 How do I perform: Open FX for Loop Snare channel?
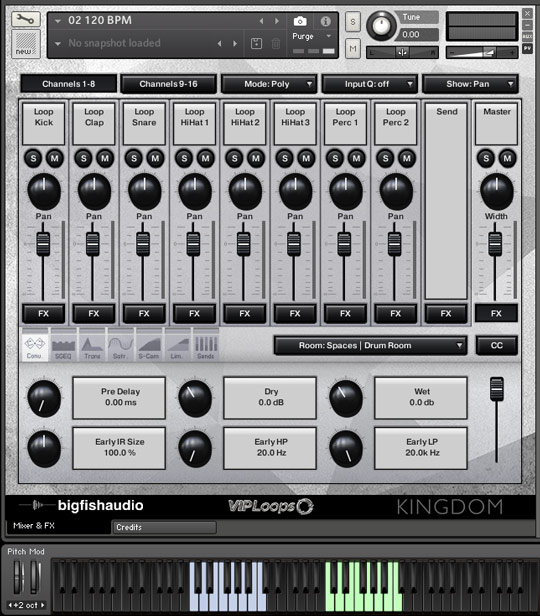tap(144, 314)
